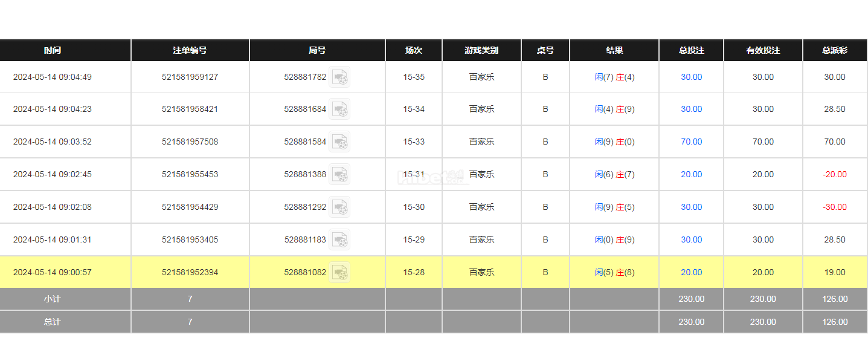Click 百家乐 game type for session 15-29

(x=481, y=239)
